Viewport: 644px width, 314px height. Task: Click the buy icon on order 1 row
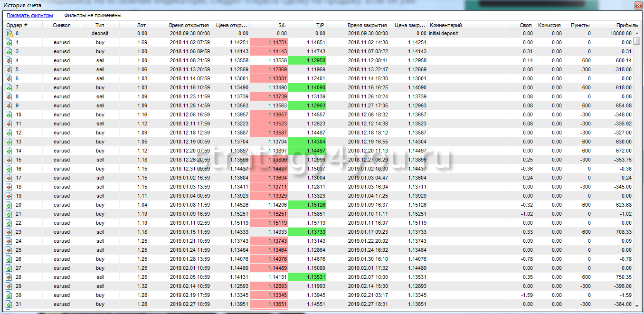9,43
